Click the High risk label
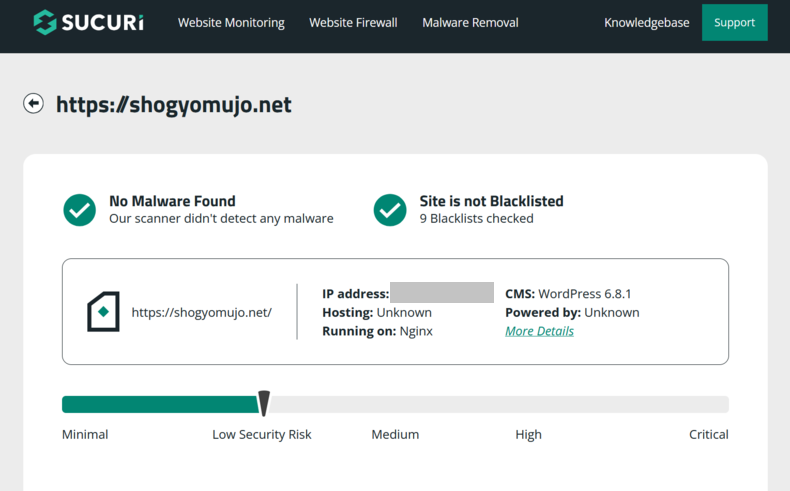790x491 pixels. tap(528, 435)
